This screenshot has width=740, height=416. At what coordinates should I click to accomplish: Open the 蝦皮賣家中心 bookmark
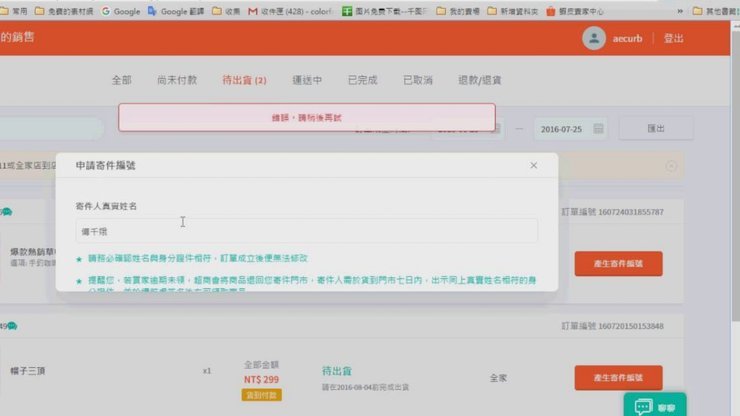click(x=575, y=11)
